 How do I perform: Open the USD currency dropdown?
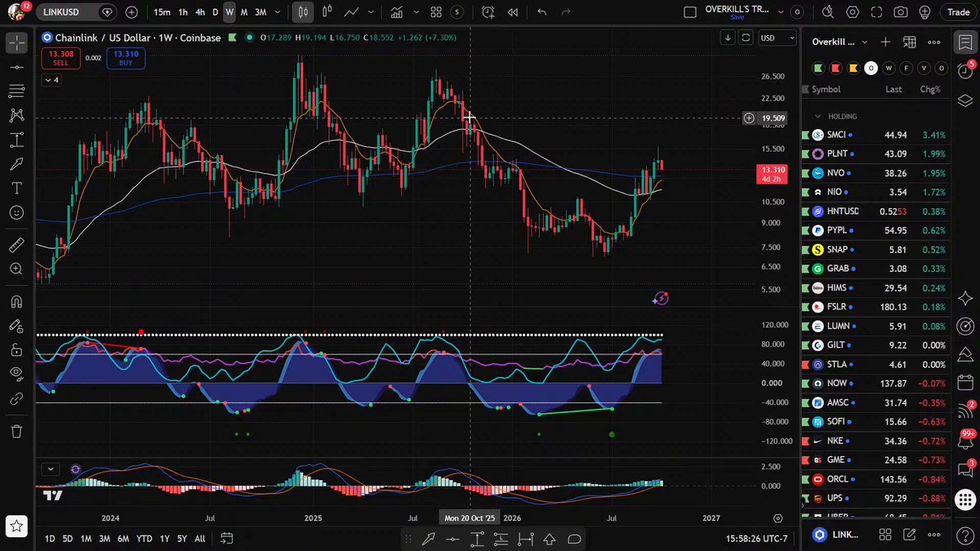777,38
